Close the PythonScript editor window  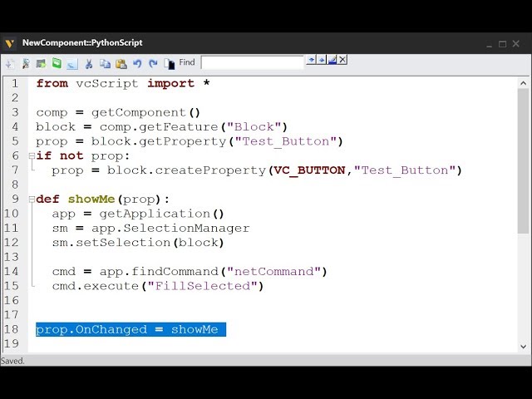pos(516,44)
